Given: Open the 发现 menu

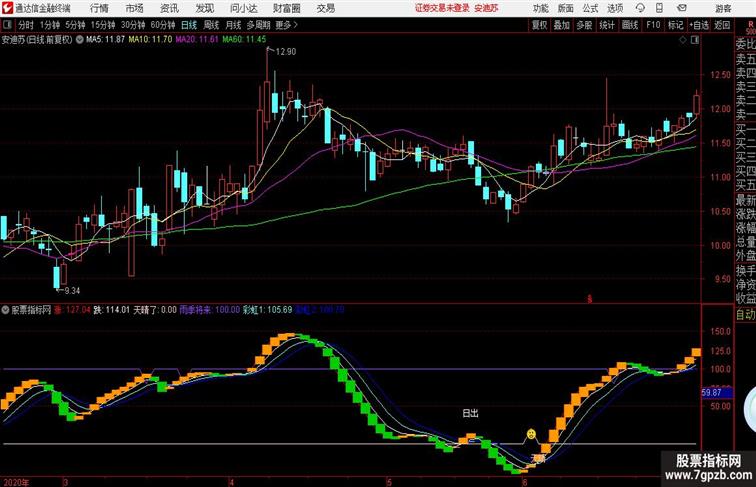Looking at the screenshot, I should [204, 8].
